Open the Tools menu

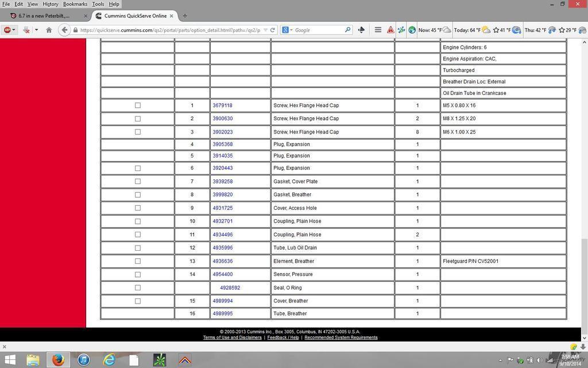tap(98, 4)
